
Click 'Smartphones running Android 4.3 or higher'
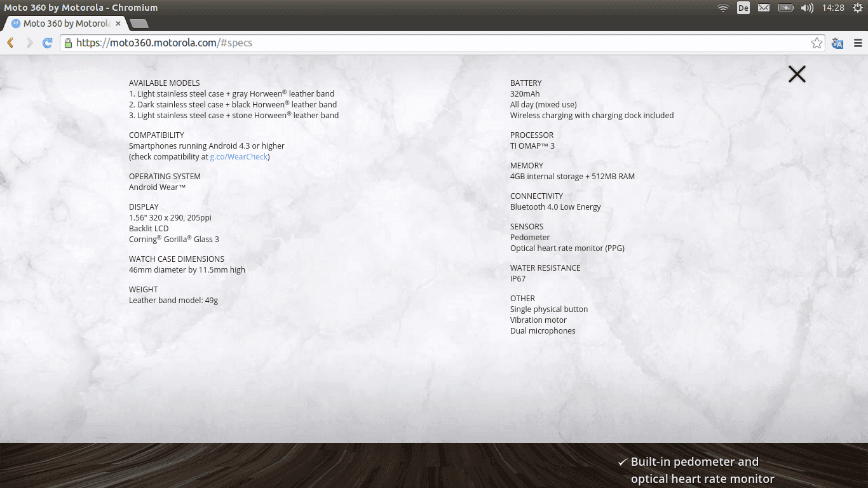[207, 146]
